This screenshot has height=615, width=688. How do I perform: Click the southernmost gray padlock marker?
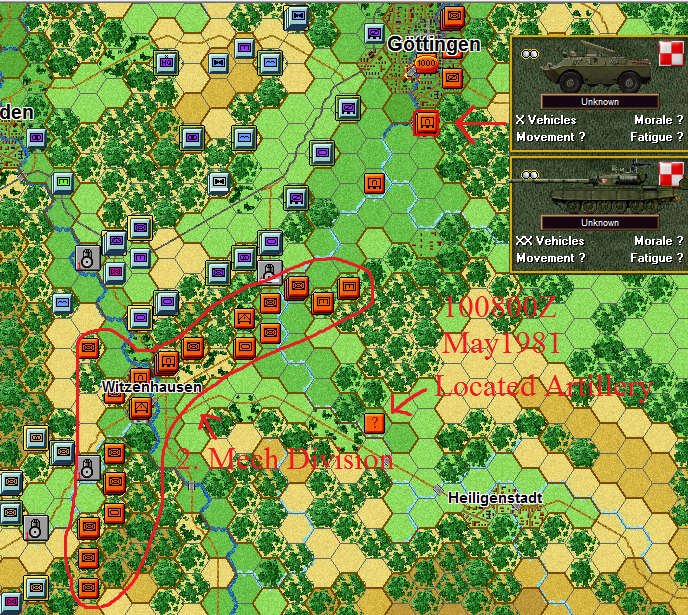pyautogui.click(x=36, y=529)
